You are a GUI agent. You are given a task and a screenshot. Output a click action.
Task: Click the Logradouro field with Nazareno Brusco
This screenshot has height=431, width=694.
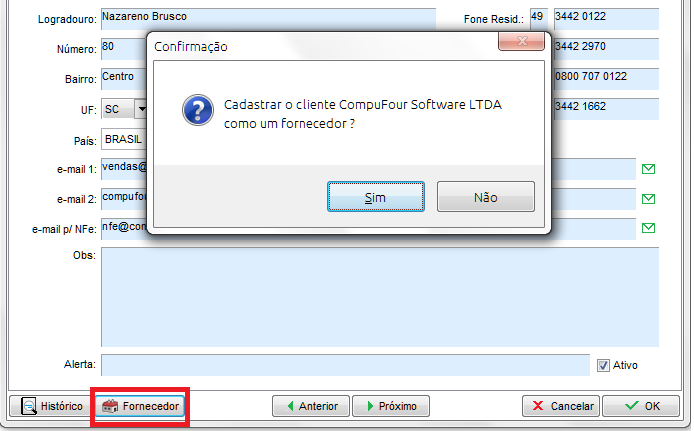click(x=268, y=19)
